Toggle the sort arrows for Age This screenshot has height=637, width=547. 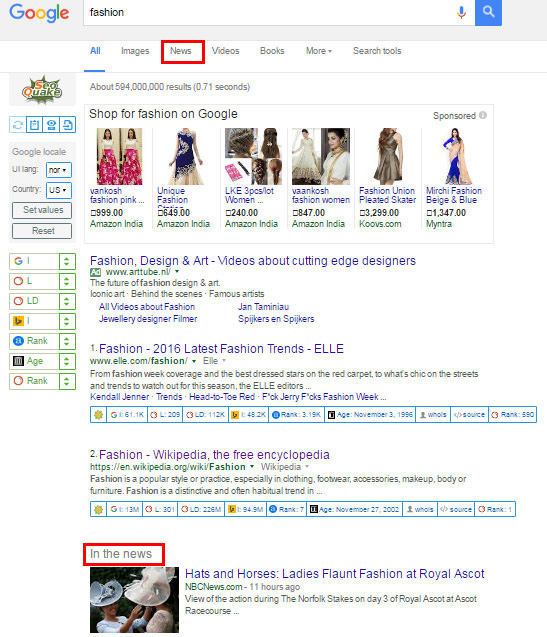pos(67,361)
